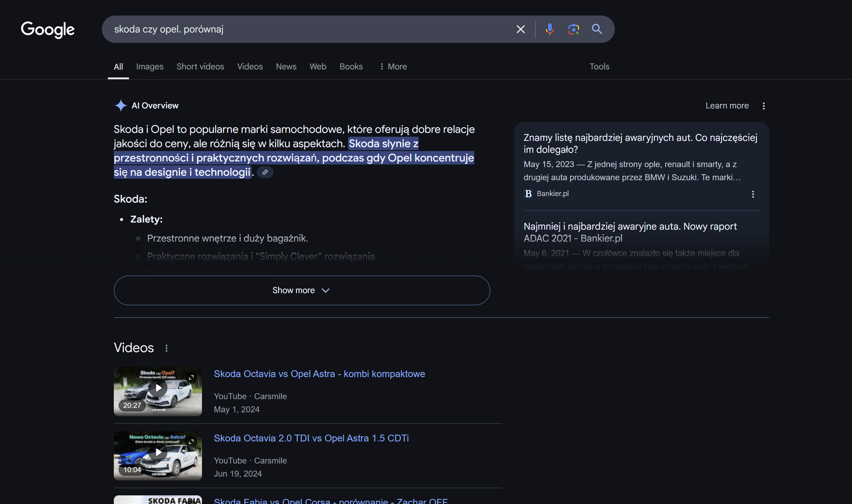Click into the search query text field
Image resolution: width=852 pixels, height=504 pixels.
point(306,29)
